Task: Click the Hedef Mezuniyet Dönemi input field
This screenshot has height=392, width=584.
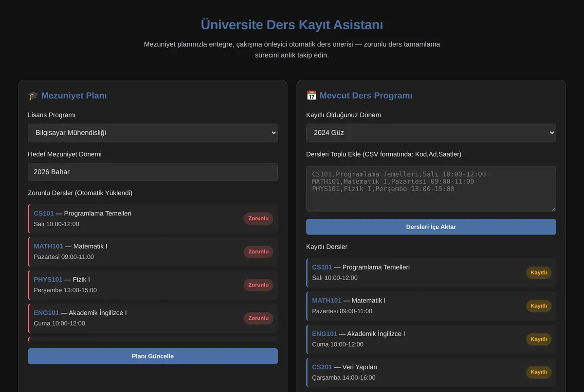Action: (153, 172)
